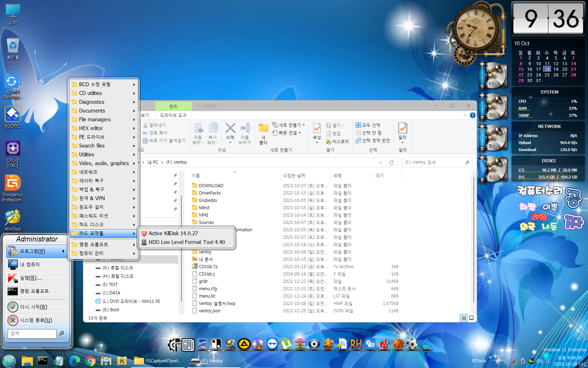The width and height of the screenshot is (588, 368).
Task: Expand File managers submenu
Action: pyautogui.click(x=104, y=120)
